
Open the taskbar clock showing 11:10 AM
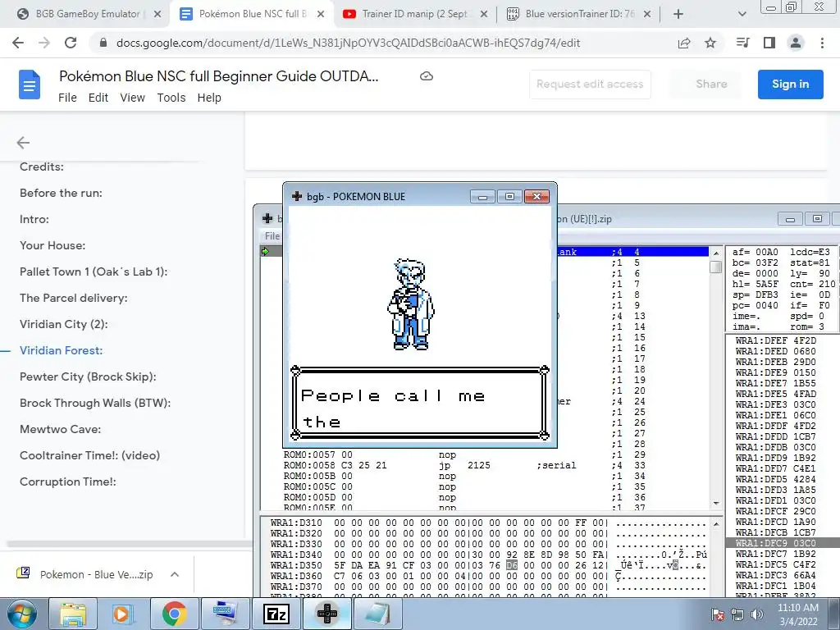798,614
